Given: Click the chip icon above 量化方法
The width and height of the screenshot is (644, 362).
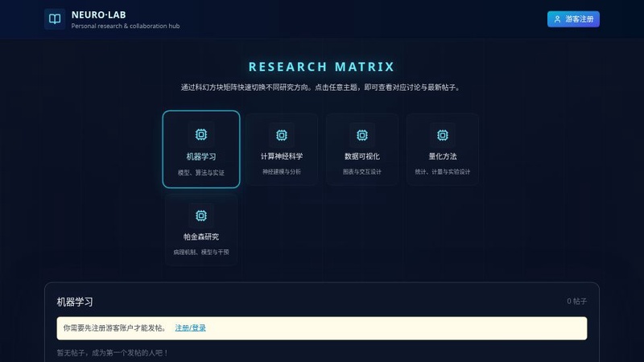Looking at the screenshot, I should 442,135.
